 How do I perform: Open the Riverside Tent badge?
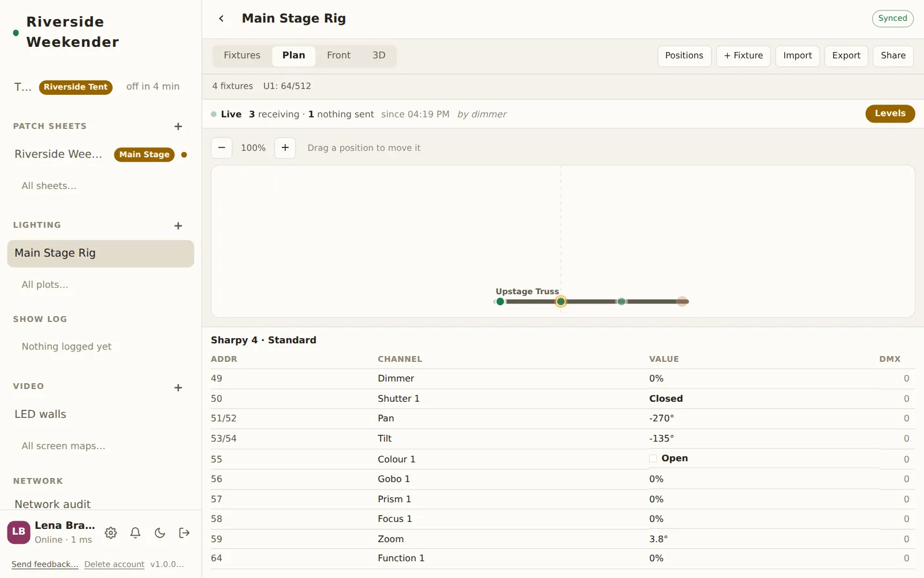[x=76, y=87]
